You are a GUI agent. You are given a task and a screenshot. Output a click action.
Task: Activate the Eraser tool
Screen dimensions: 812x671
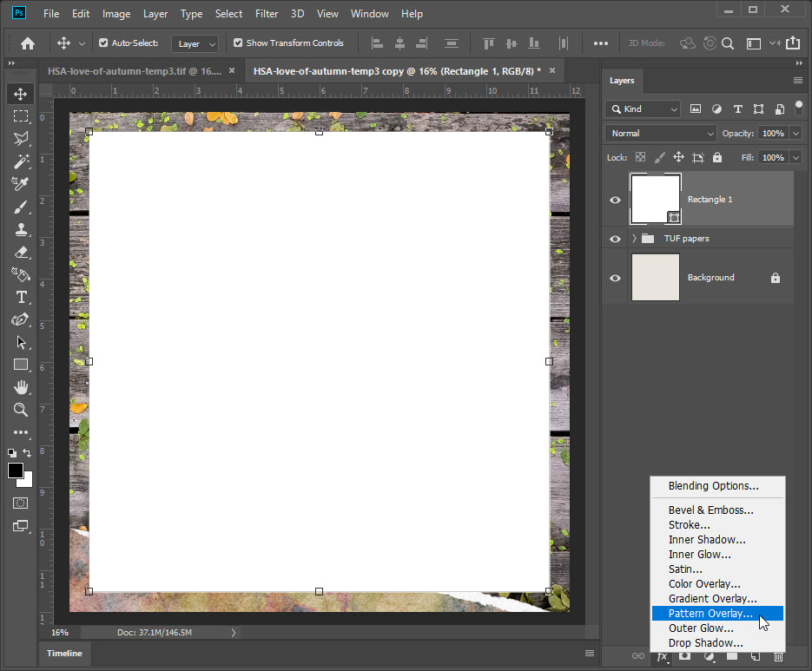click(21, 252)
